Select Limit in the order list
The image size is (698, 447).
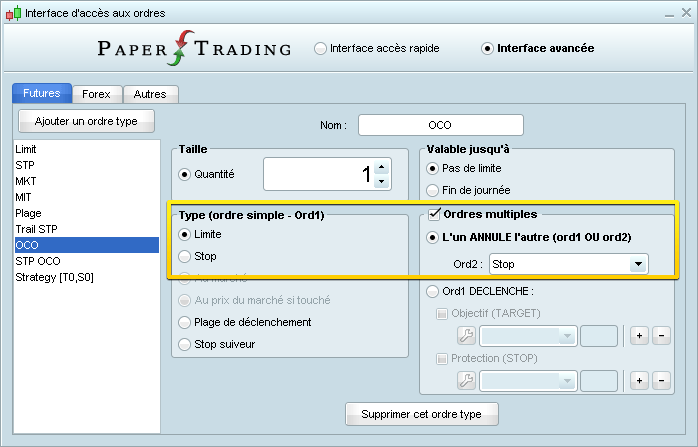(x=87, y=149)
